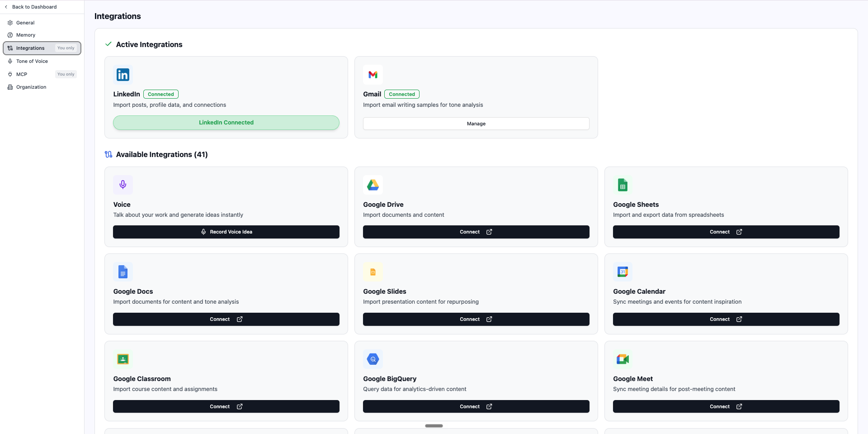Click the Google Drive card title
Image resolution: width=868 pixels, height=434 pixels.
[x=383, y=205]
